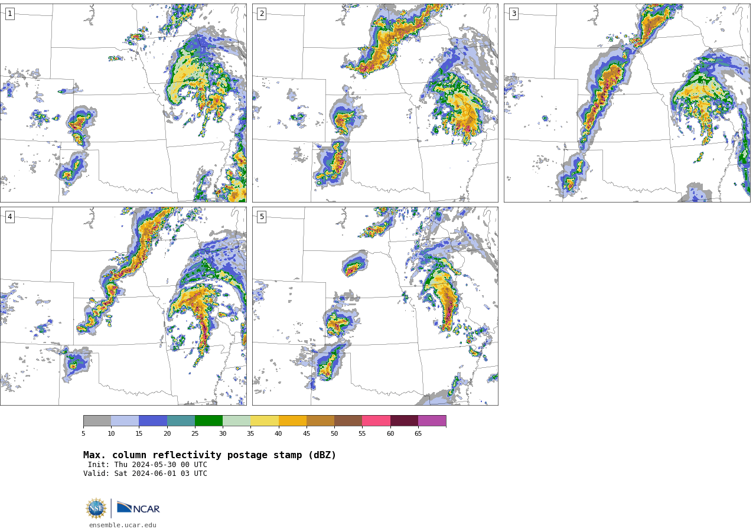Screen dimensions: 756x532
Task: Open ensemble member 4 reflectivity map
Action: [123, 306]
